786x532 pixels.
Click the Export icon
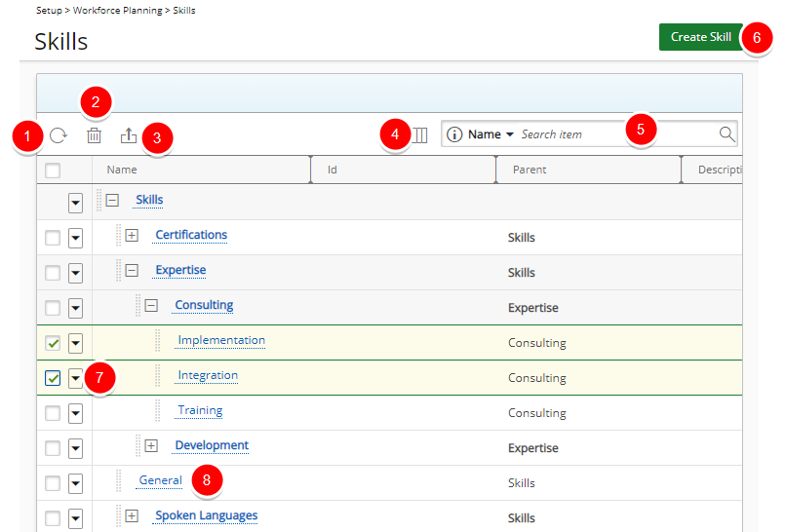(x=129, y=135)
